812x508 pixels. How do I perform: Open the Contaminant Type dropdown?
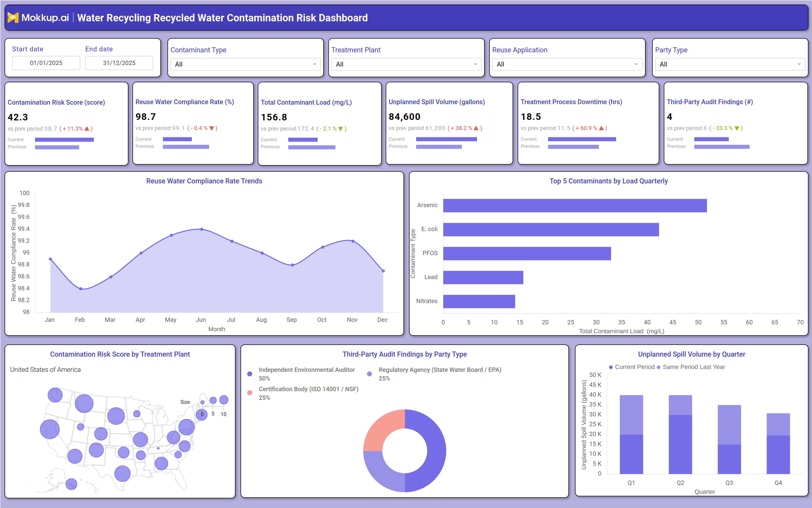245,64
